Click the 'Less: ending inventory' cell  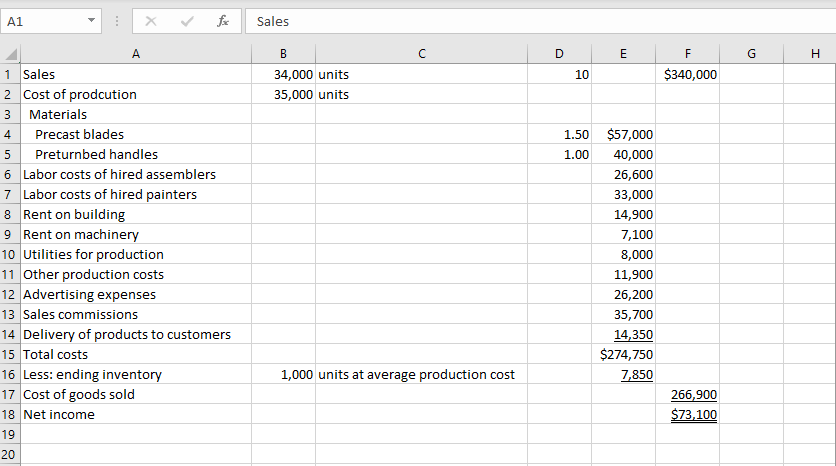tap(136, 374)
